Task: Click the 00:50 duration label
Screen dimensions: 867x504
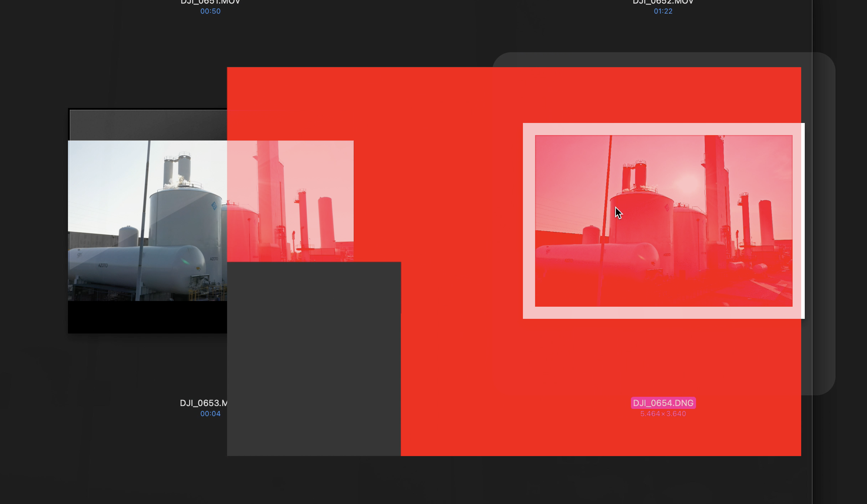Action: (210, 11)
